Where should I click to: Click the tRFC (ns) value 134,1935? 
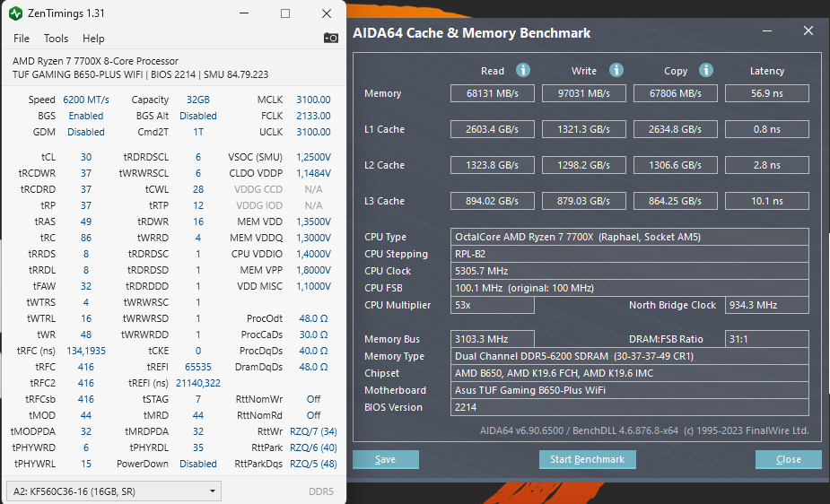point(86,351)
